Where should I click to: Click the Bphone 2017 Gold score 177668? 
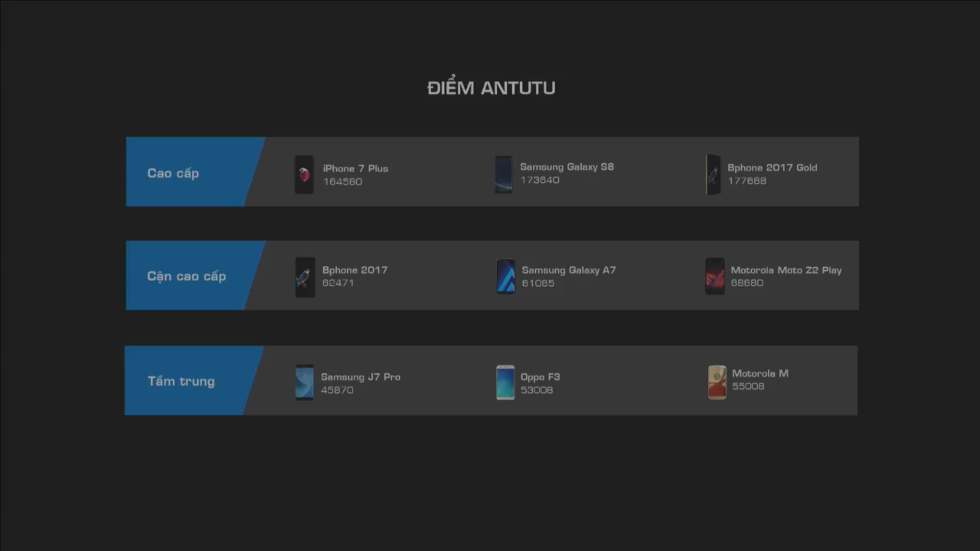(x=747, y=181)
